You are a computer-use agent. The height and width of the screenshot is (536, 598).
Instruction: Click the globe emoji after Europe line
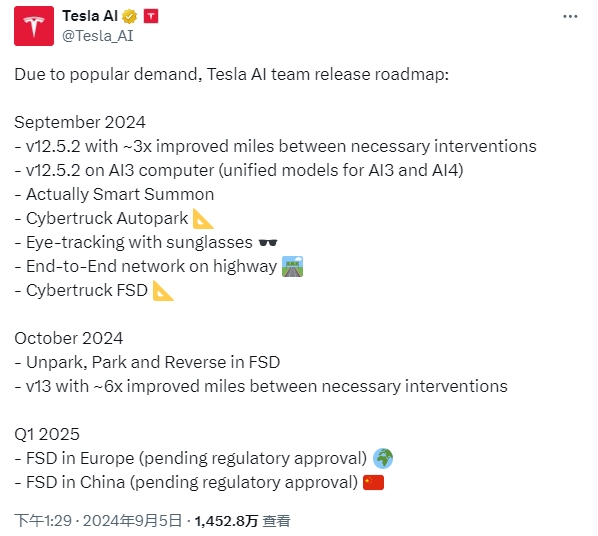coord(383,458)
